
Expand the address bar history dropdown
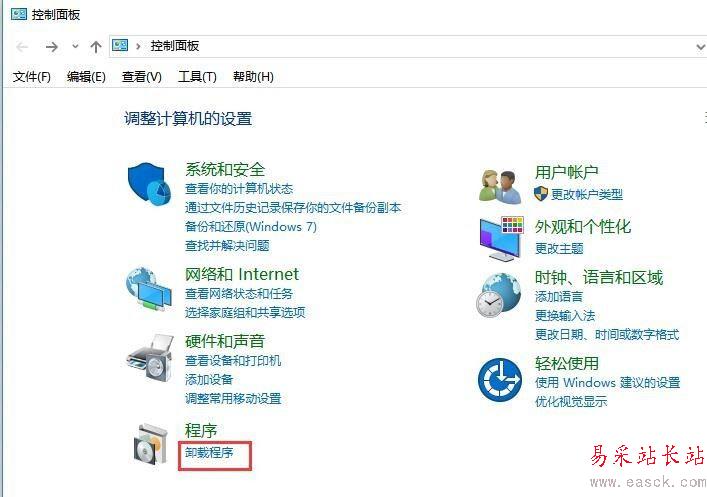tap(700, 46)
